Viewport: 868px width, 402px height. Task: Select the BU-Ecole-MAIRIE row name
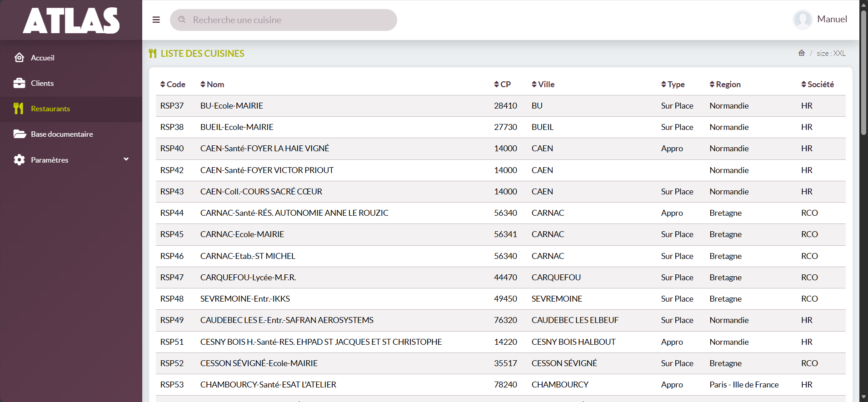[232, 106]
